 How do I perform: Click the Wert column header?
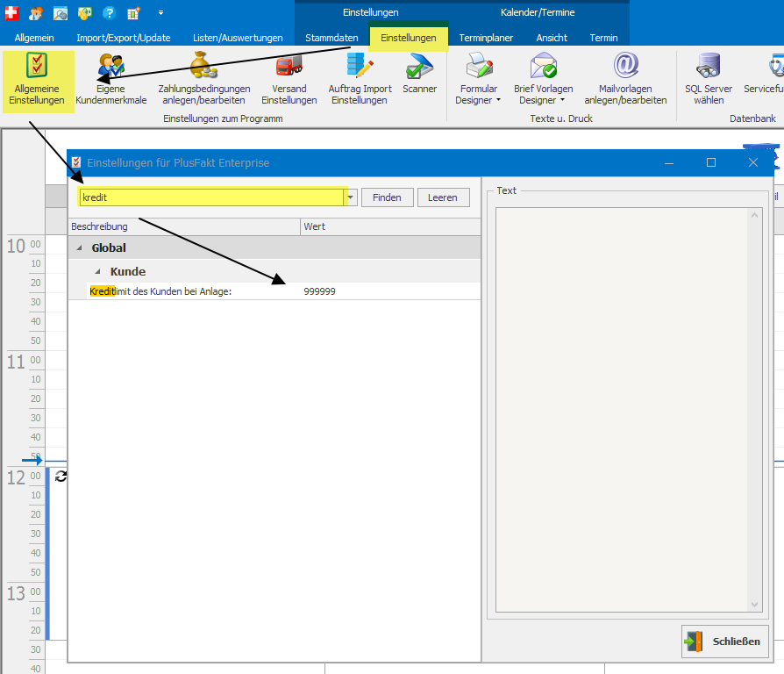click(x=390, y=226)
